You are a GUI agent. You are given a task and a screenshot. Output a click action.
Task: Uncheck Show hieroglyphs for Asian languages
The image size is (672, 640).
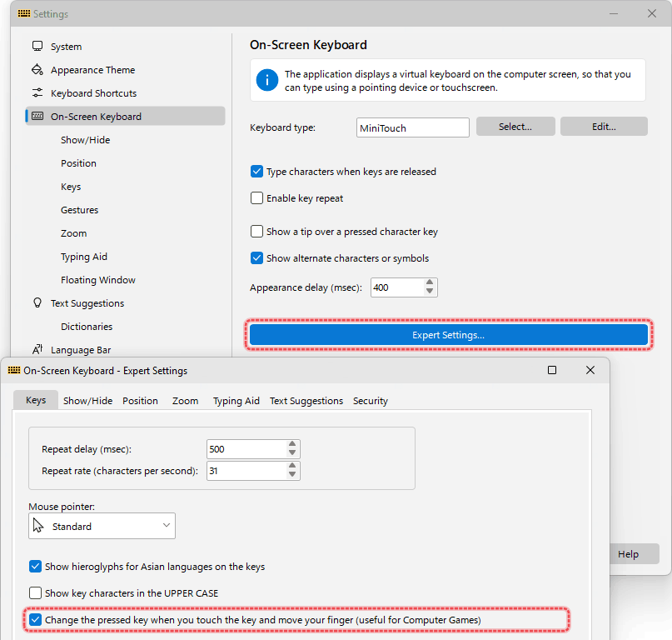pos(35,567)
